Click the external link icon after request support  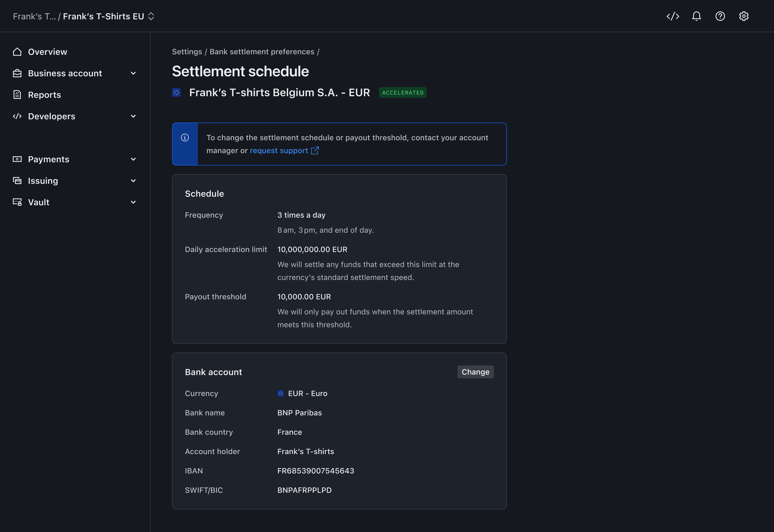coord(315,151)
